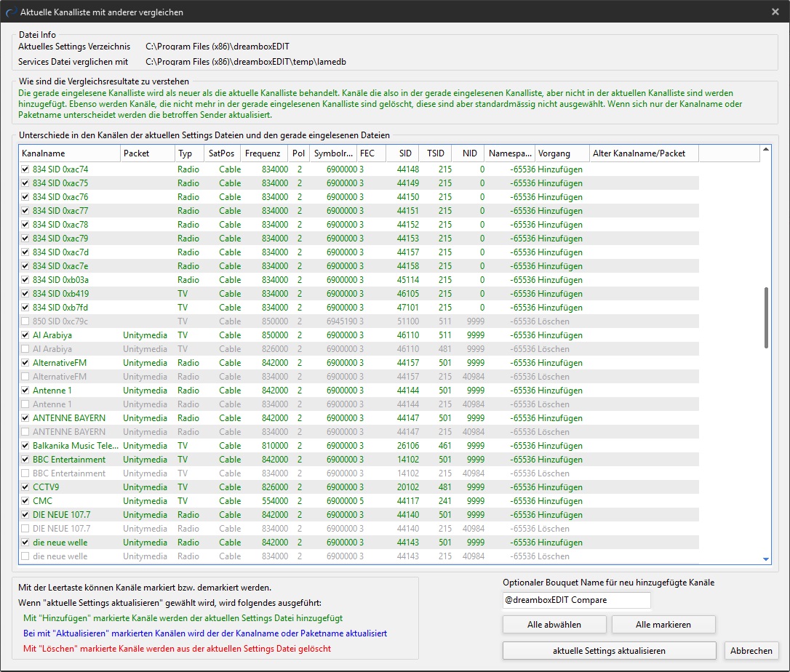Sort by Vorgang column header
This screenshot has height=672, width=790.
coord(562,153)
